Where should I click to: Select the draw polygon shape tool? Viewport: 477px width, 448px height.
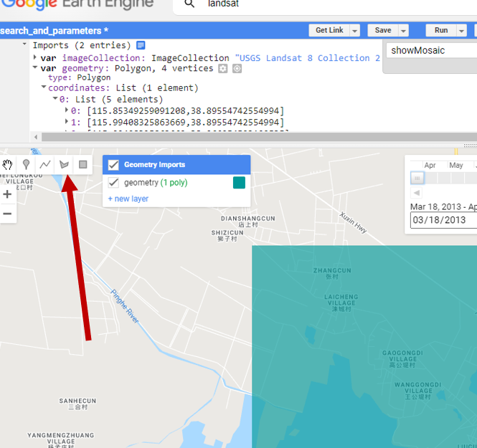pyautogui.click(x=64, y=165)
